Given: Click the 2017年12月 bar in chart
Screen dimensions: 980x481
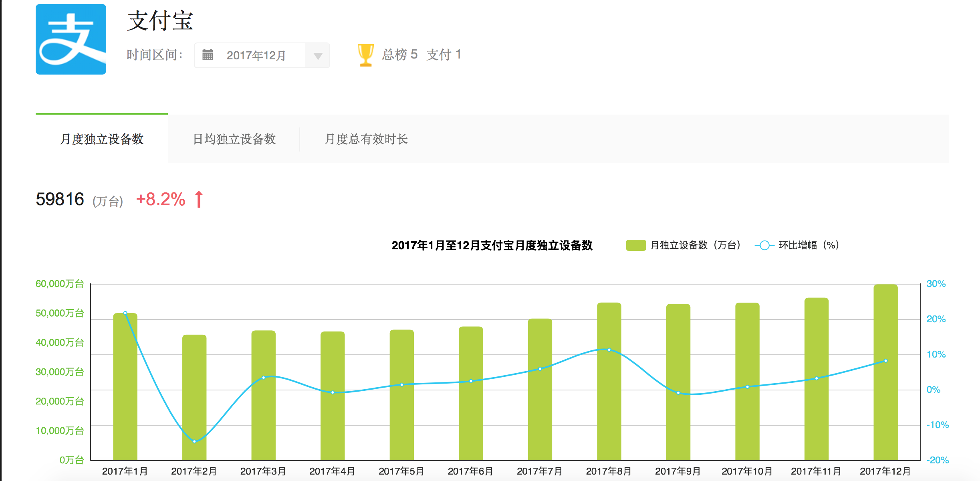Looking at the screenshot, I should 885,372.
